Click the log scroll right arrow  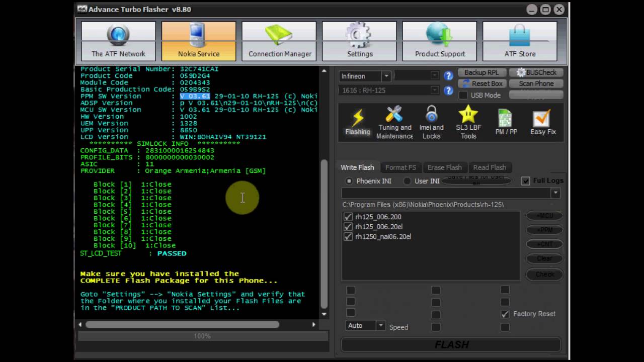[314, 325]
